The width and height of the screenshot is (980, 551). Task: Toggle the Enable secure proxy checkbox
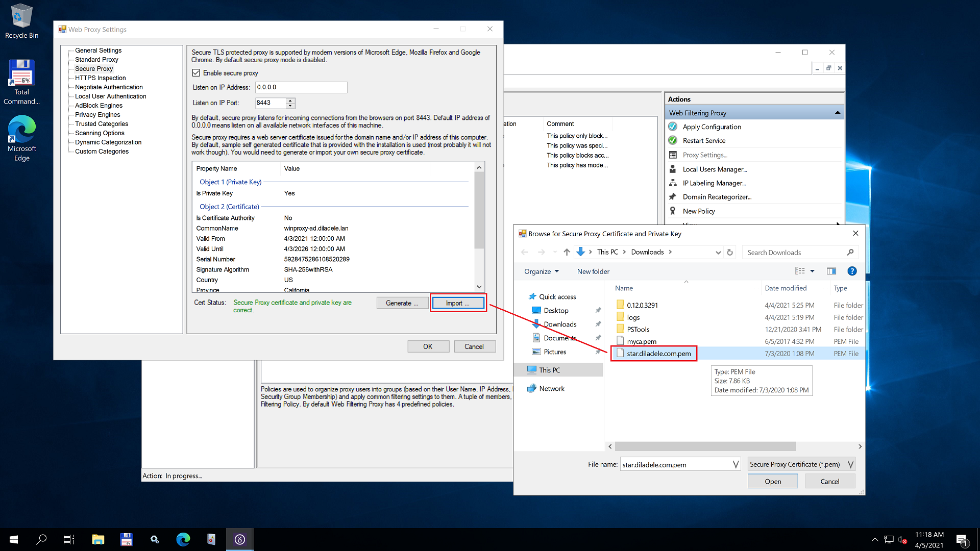(196, 73)
